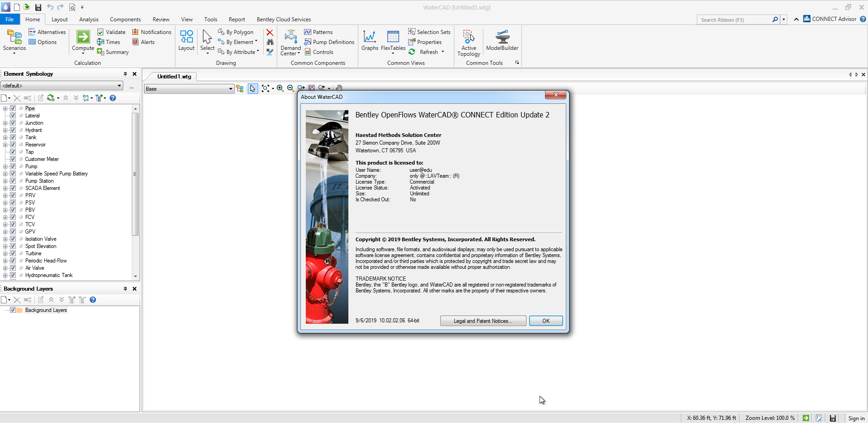Open Active Topology tool
Screen dimensions: 868x423
[x=468, y=43]
